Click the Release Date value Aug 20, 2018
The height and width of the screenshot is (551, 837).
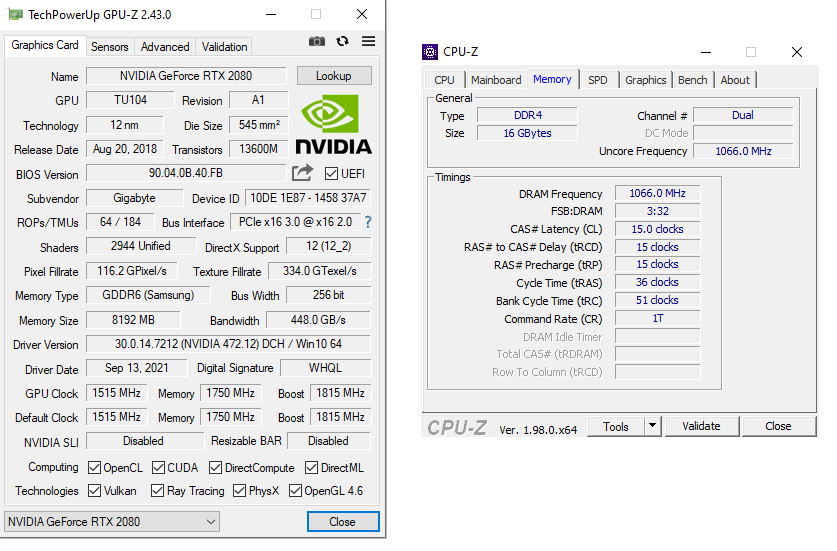[x=124, y=149]
